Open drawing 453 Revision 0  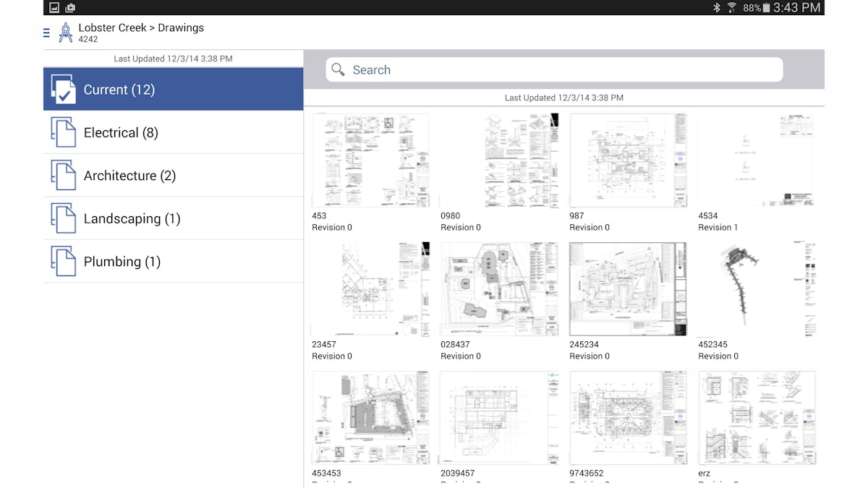pos(370,159)
